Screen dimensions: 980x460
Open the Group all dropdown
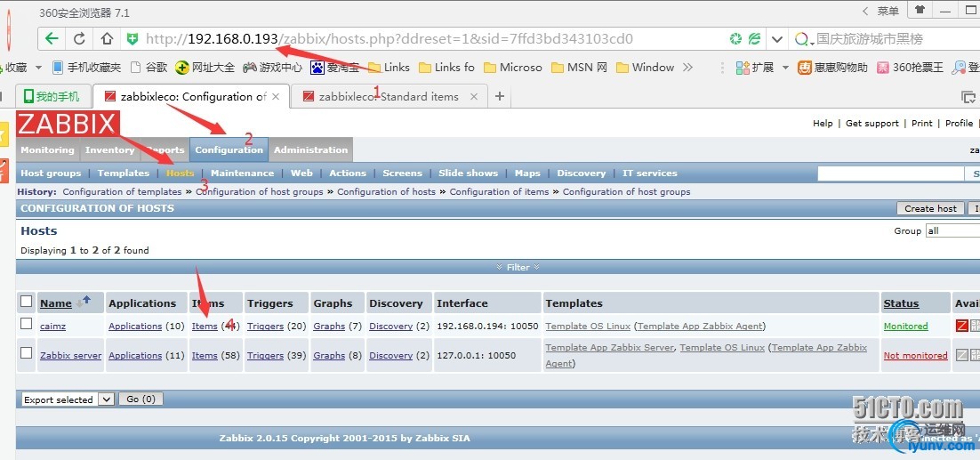[x=952, y=230]
